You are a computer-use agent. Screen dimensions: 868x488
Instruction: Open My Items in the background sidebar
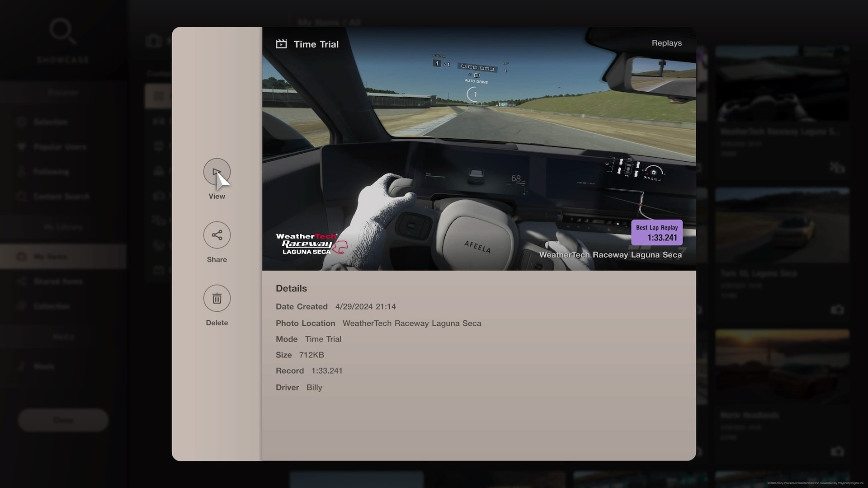(x=63, y=257)
